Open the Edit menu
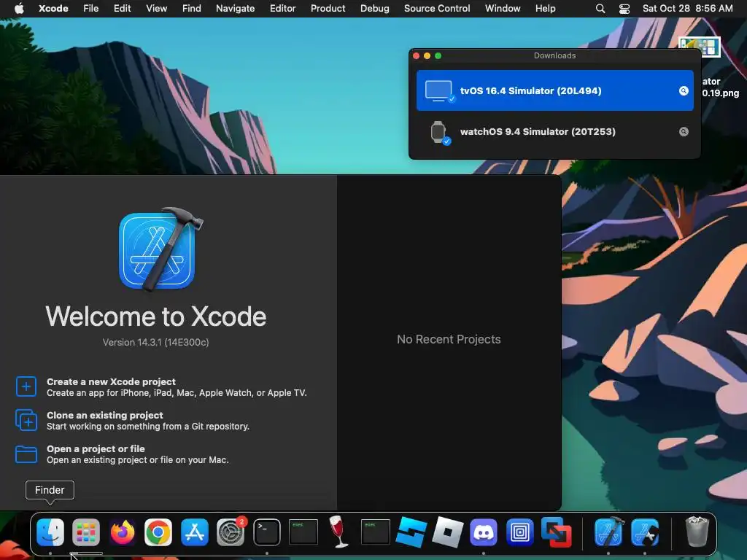Screen dimensions: 747x560 tap(122, 9)
